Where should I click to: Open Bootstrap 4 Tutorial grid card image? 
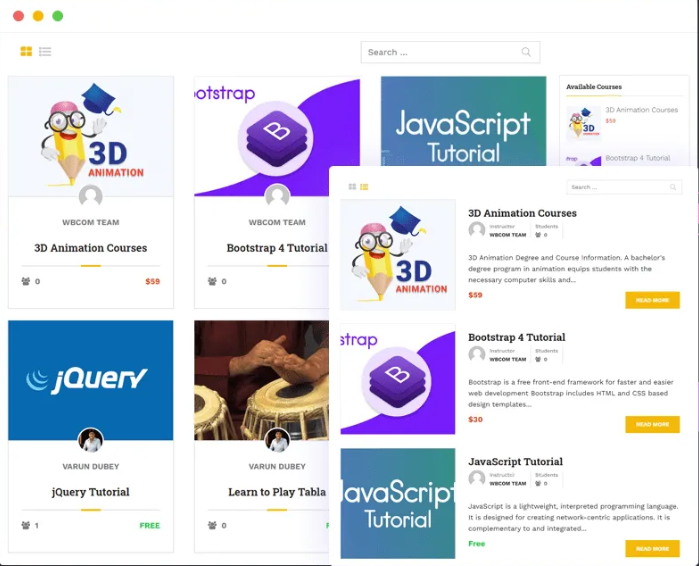(x=277, y=136)
